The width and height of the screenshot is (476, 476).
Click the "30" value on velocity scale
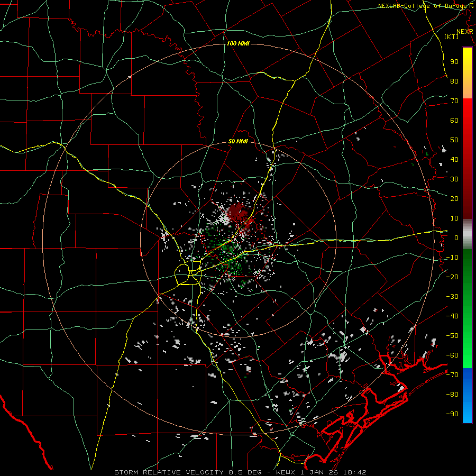pos(454,179)
